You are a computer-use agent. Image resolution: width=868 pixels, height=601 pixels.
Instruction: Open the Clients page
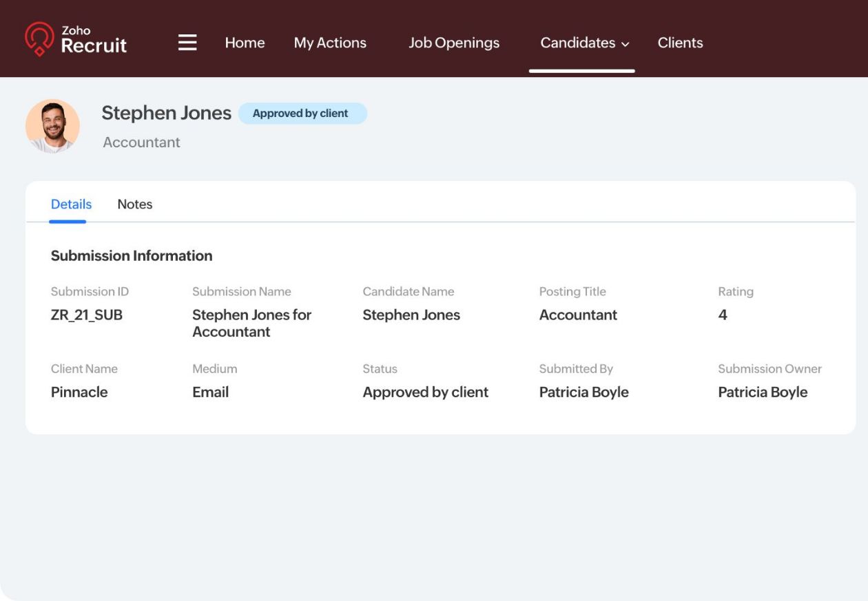[x=680, y=43]
